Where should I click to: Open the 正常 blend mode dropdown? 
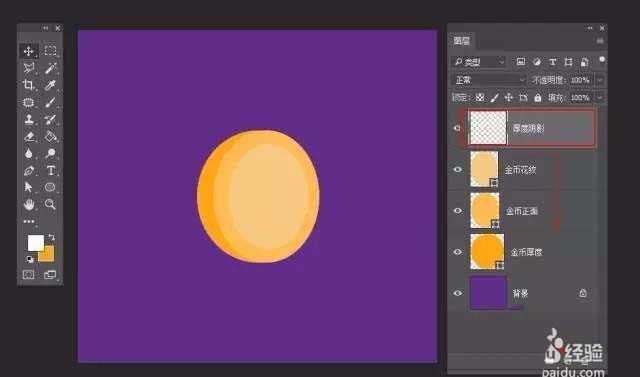[x=489, y=80]
